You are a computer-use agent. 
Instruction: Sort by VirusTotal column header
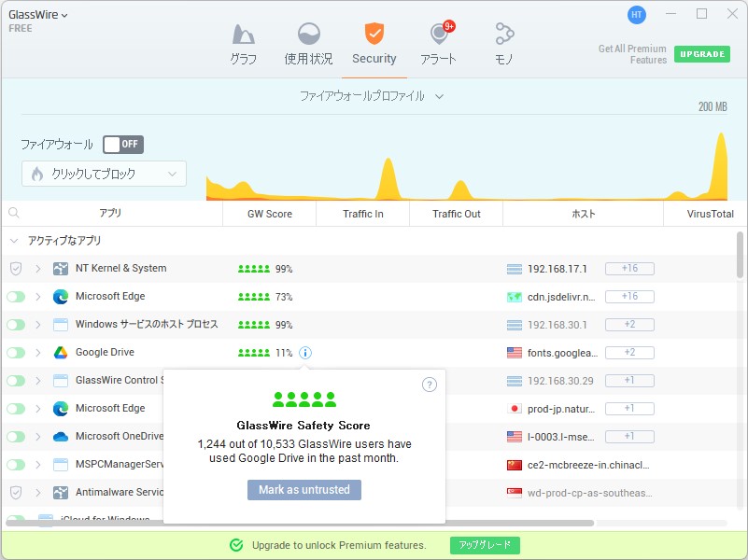710,214
